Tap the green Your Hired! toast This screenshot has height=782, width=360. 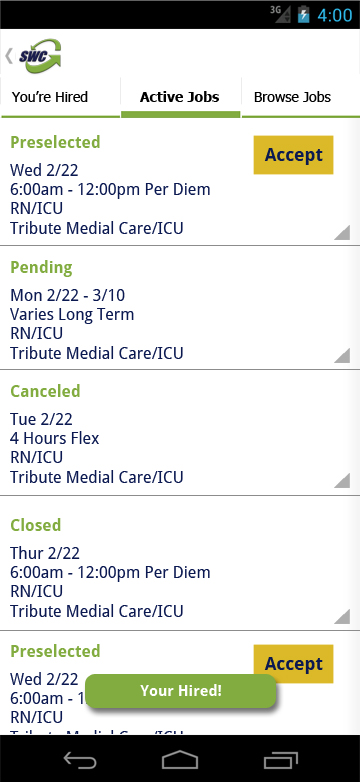point(180,691)
